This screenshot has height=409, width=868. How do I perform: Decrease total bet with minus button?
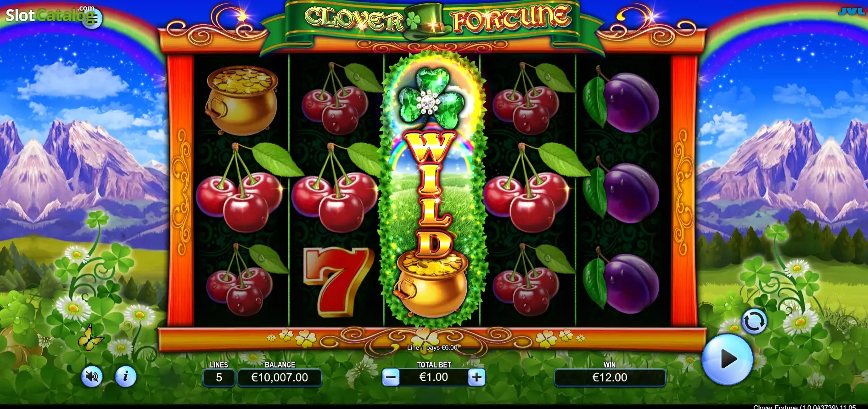(x=391, y=378)
